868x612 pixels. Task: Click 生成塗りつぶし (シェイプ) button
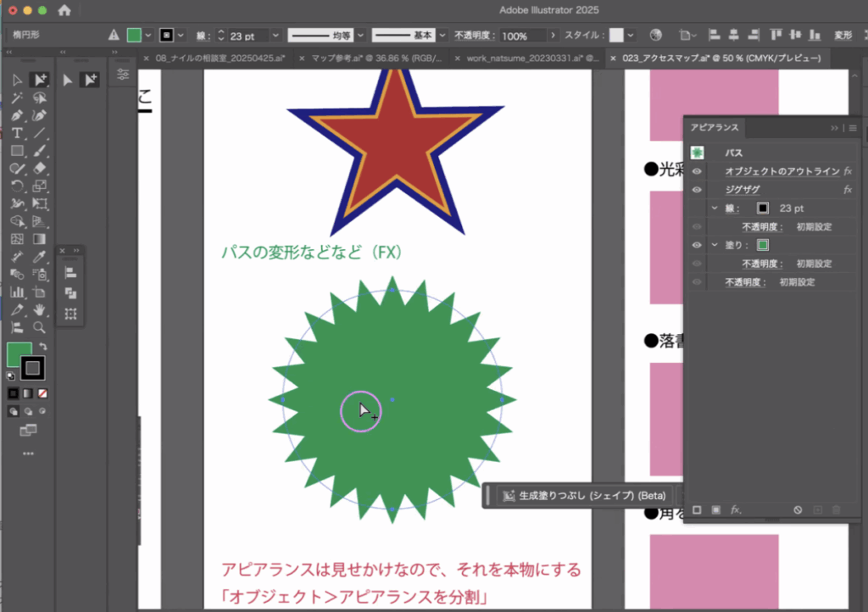point(583,496)
